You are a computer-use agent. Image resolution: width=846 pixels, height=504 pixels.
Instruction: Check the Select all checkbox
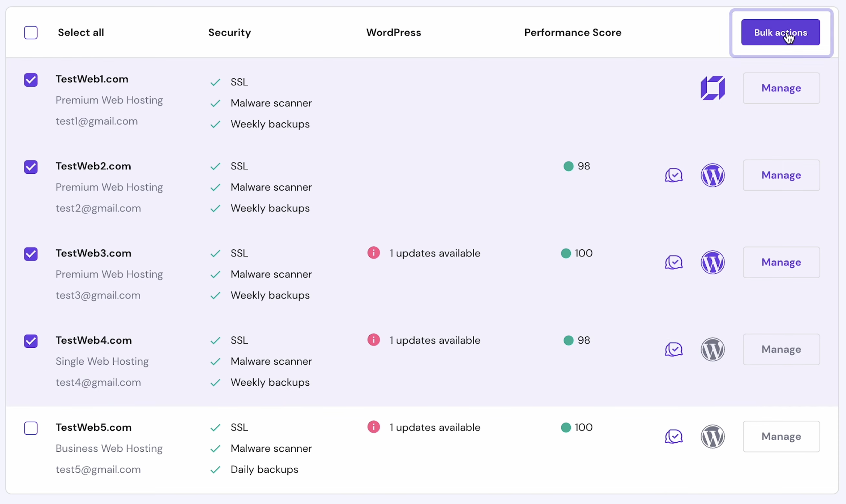click(x=31, y=33)
